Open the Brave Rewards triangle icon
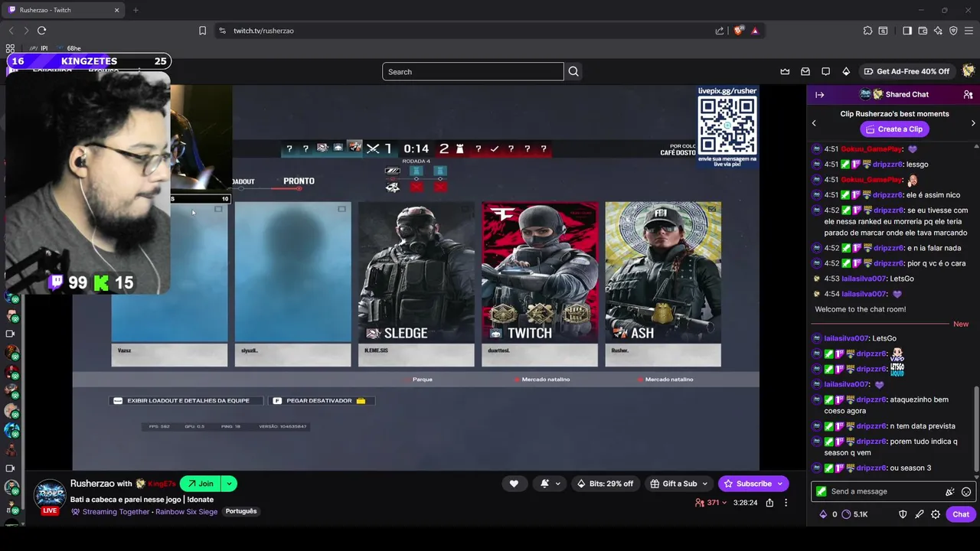This screenshot has height=551, width=980. [x=755, y=31]
